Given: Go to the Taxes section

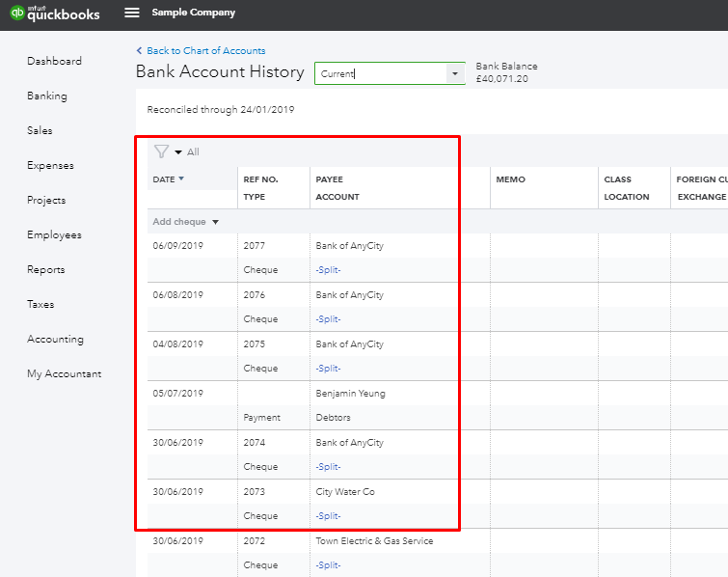Looking at the screenshot, I should pos(40,304).
